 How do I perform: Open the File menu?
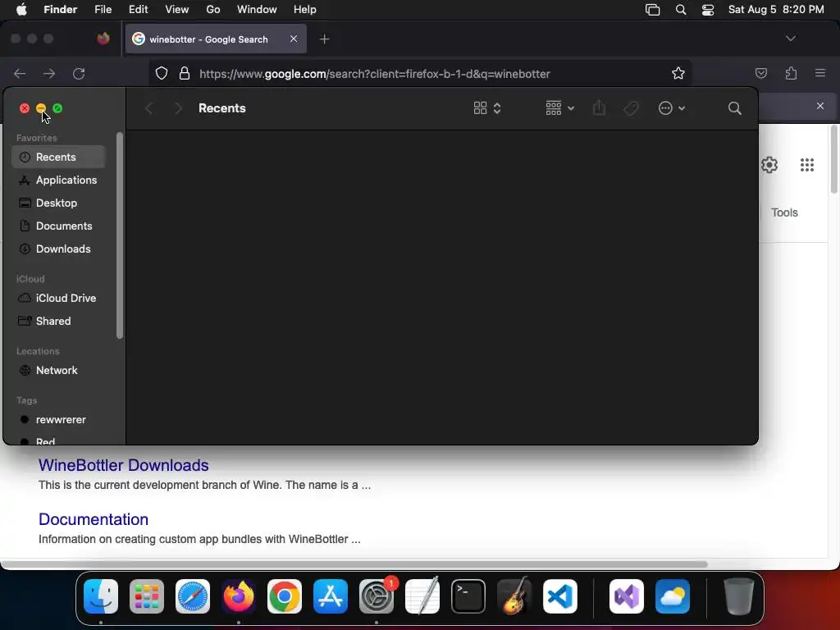point(103,10)
